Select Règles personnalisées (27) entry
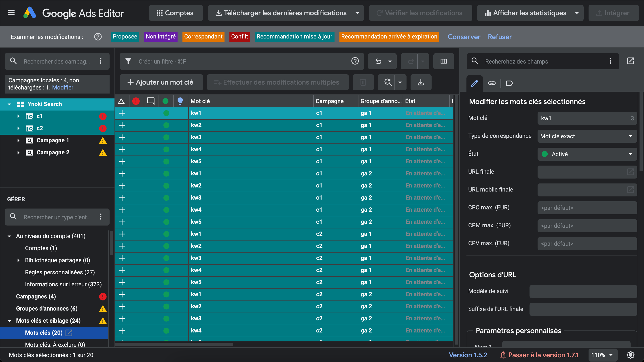This screenshot has width=644, height=362. coord(60,272)
